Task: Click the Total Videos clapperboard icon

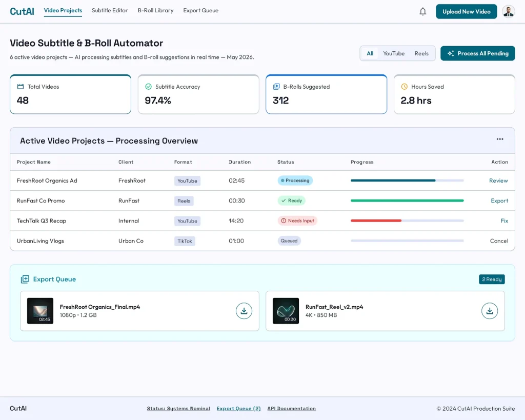Action: (x=21, y=87)
